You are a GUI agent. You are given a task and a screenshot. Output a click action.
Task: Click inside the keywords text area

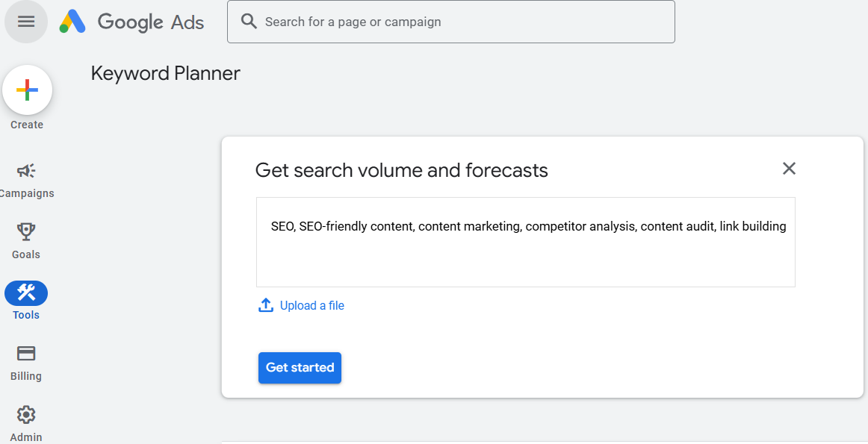pos(525,242)
